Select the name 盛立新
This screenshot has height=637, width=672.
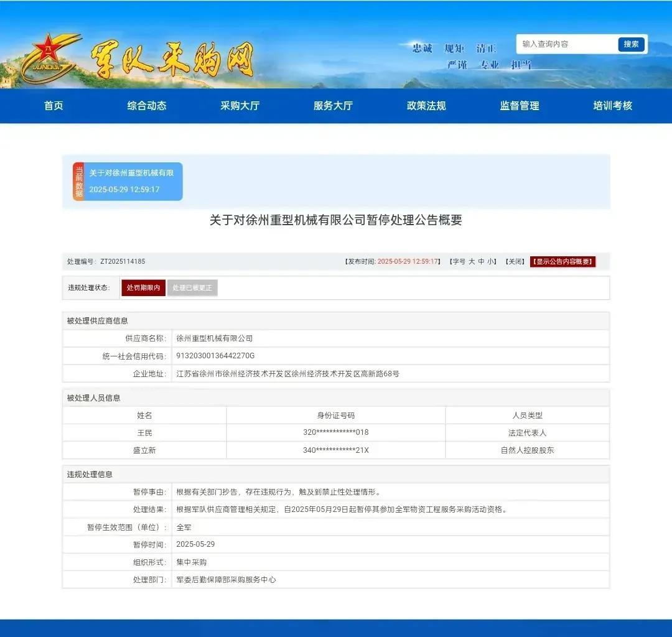[144, 450]
